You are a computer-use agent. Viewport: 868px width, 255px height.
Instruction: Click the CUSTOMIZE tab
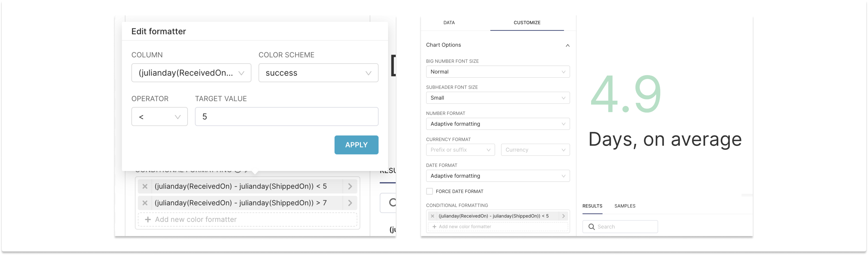coord(527,22)
